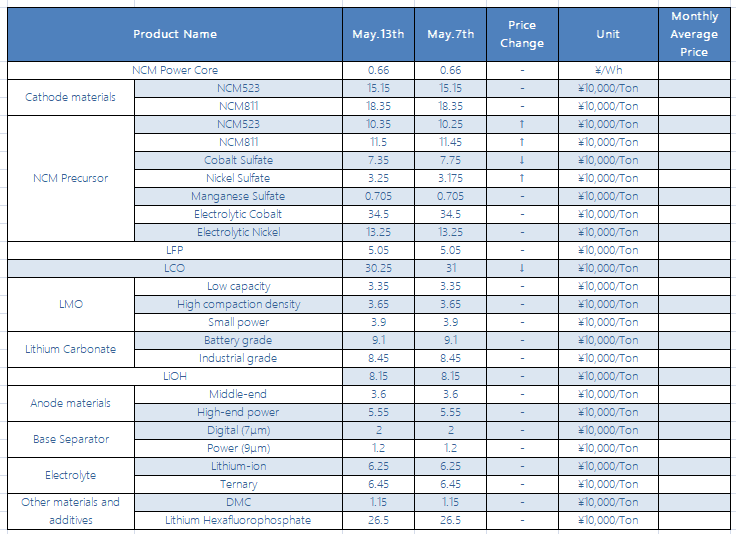736x534 pixels.
Task: Click the May.13th column header
Action: click(x=378, y=34)
